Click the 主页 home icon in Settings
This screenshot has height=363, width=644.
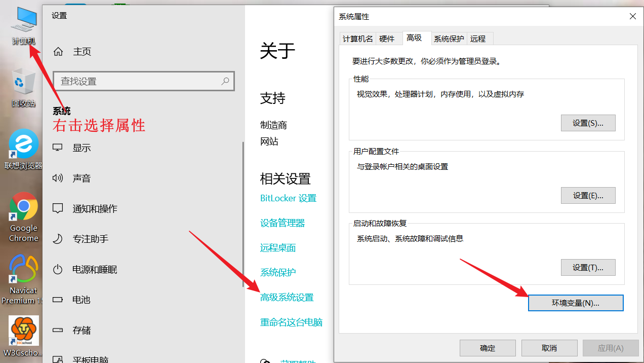58,52
